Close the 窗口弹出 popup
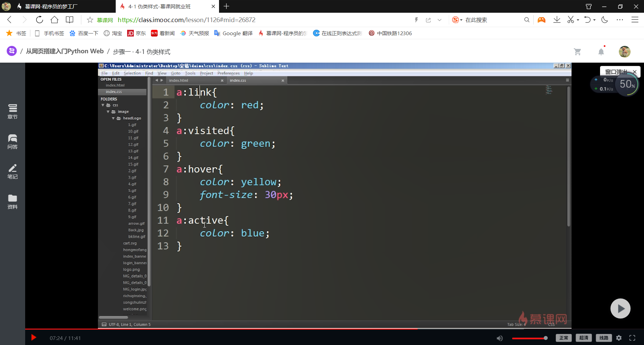Viewport: 644px width, 345px height. (x=635, y=72)
